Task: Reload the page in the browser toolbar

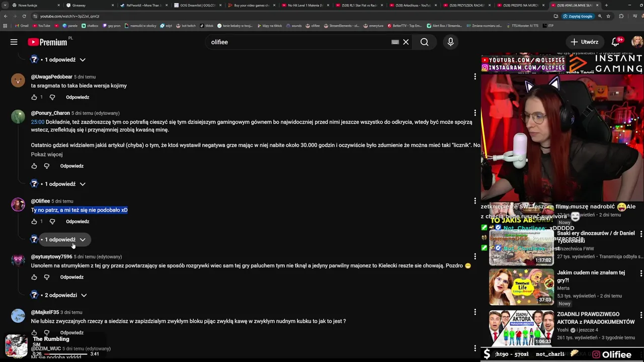Action: click(25, 16)
